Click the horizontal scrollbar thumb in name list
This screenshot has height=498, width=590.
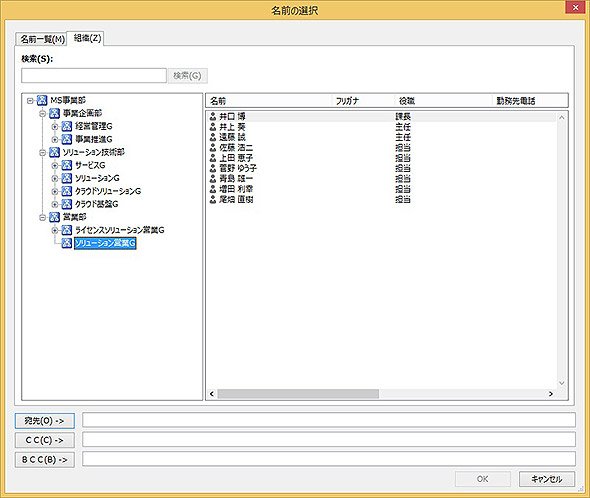coord(298,394)
